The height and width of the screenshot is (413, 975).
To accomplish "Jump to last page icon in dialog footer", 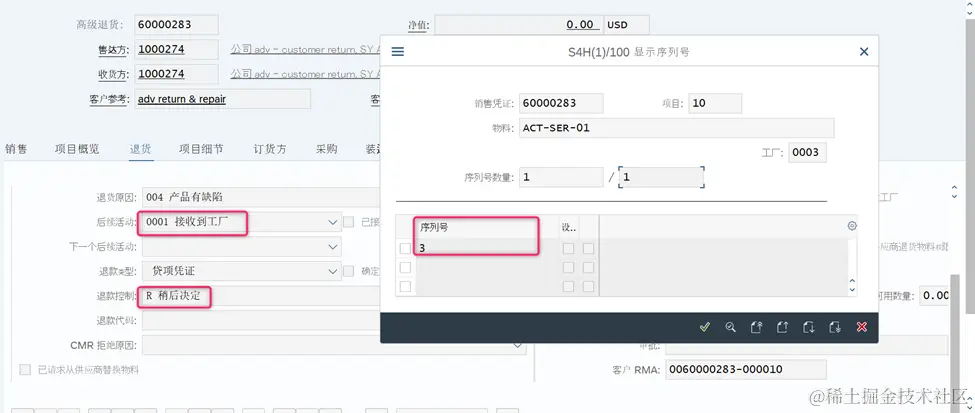I will (x=835, y=327).
